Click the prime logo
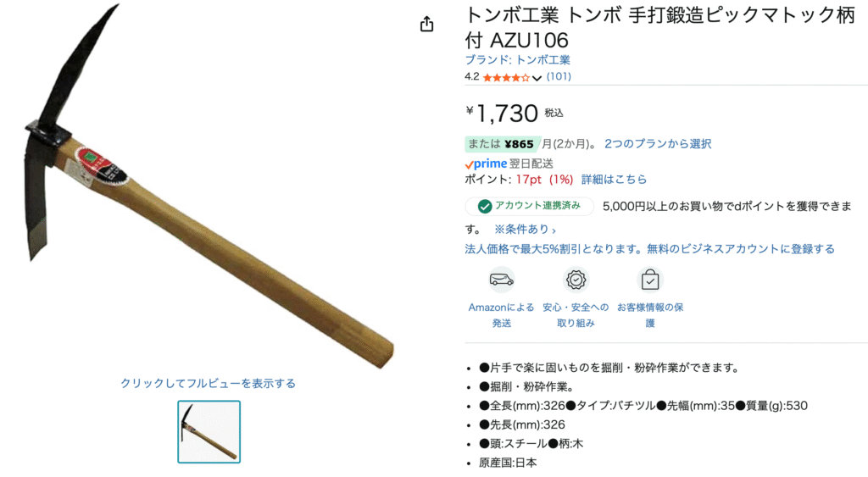Screen dimensions: 868x477 click(x=486, y=164)
